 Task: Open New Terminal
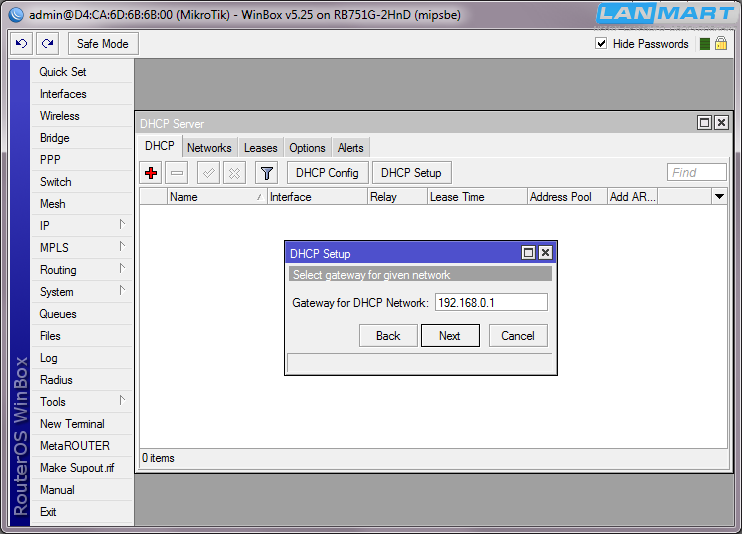tap(81, 424)
